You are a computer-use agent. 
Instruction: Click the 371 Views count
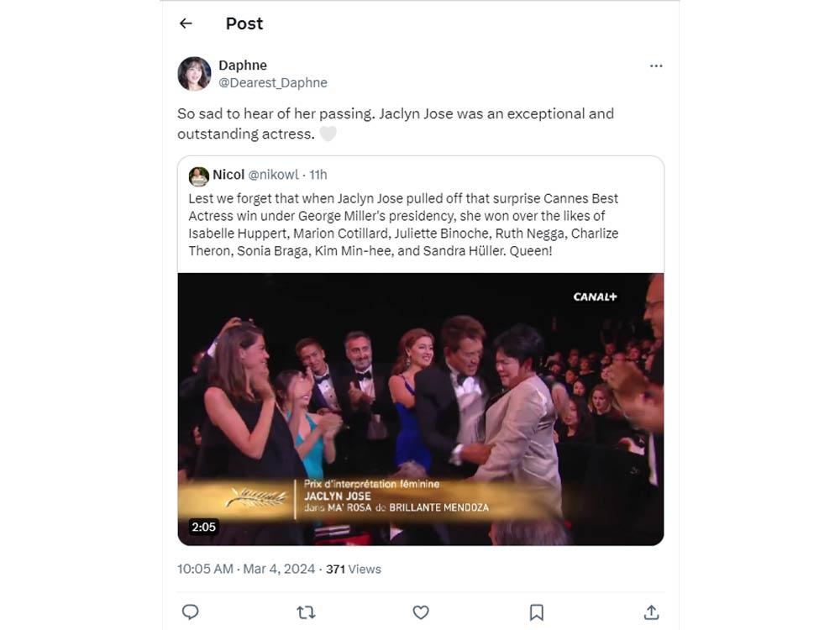[353, 569]
